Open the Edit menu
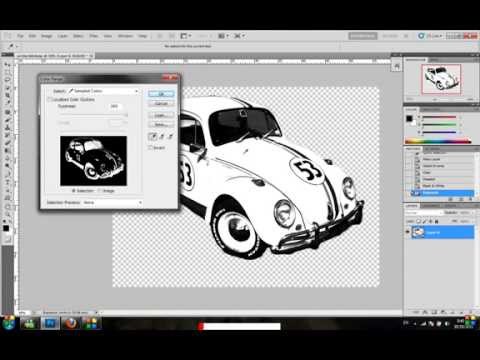 (32, 36)
